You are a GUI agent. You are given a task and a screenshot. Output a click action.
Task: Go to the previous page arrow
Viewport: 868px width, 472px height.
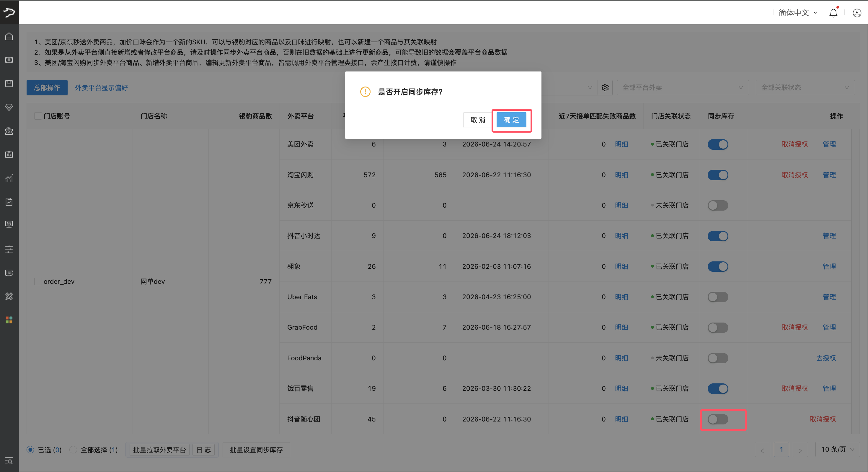(762, 450)
